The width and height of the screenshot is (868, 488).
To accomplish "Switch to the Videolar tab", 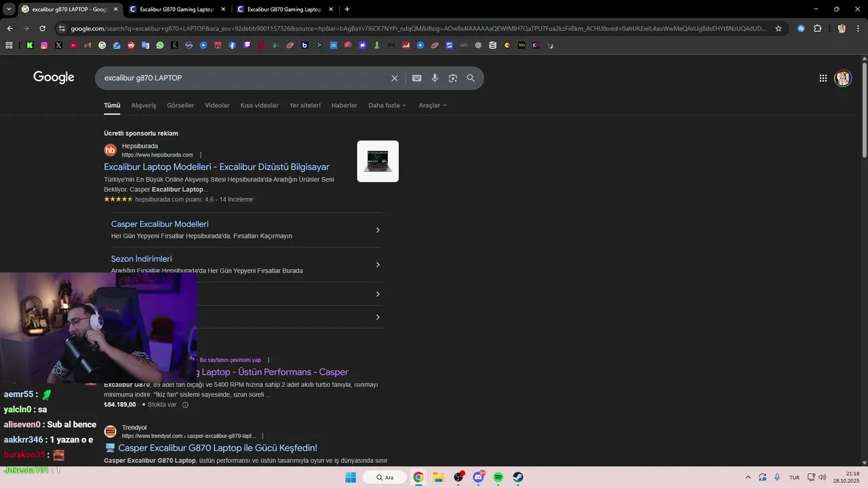I will [217, 105].
